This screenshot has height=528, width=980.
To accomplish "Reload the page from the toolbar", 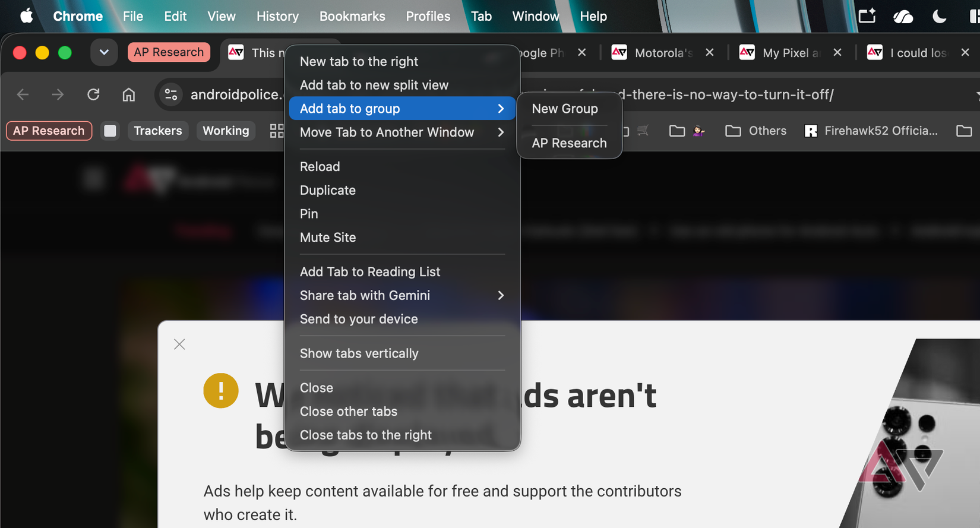I will tap(93, 94).
